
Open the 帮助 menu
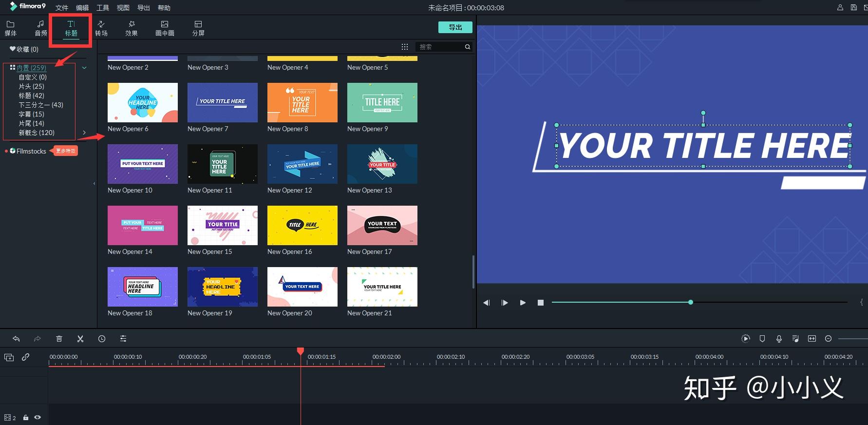click(x=164, y=8)
